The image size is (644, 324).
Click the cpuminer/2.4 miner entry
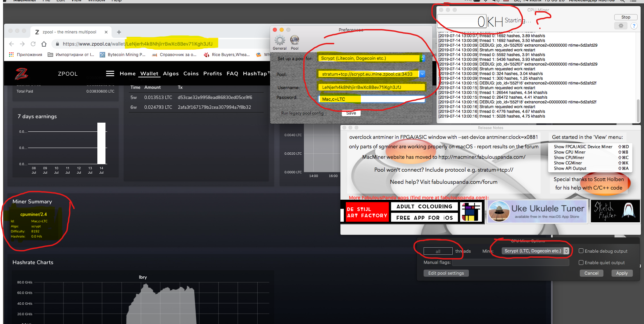[x=33, y=214]
